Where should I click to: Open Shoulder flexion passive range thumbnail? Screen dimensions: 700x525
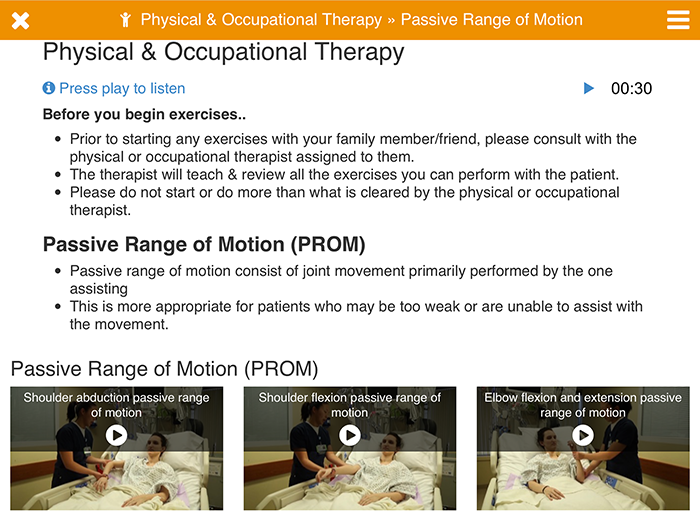point(350,448)
